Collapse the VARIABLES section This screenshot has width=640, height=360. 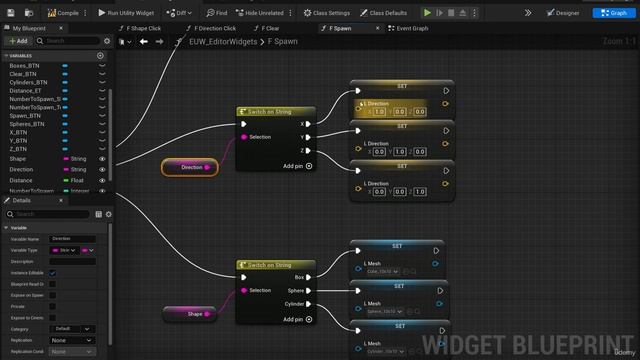6,56
